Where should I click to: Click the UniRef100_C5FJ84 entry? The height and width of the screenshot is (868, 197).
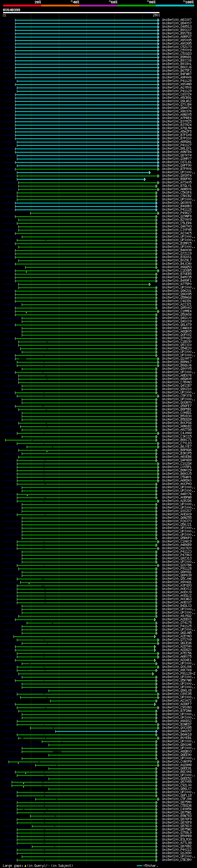click(177, 799)
